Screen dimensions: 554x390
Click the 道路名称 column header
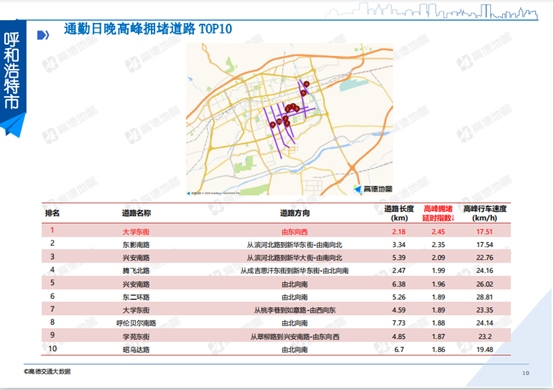tap(136, 213)
